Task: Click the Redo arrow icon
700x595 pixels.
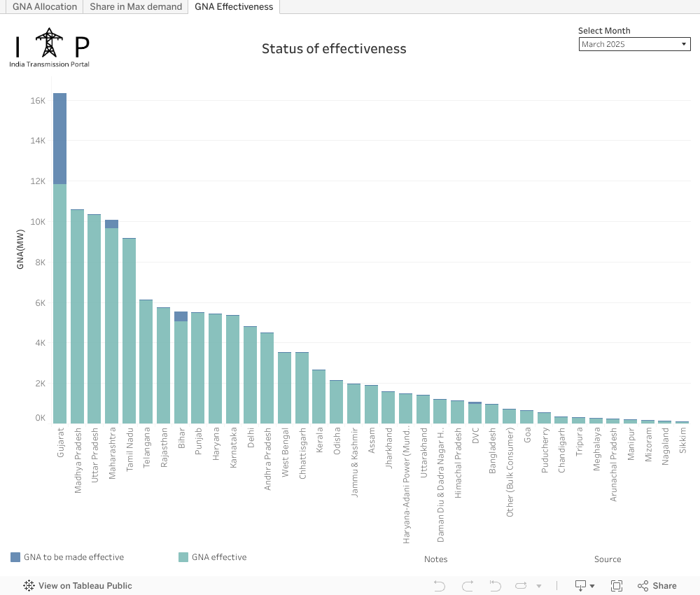Action: [468, 586]
